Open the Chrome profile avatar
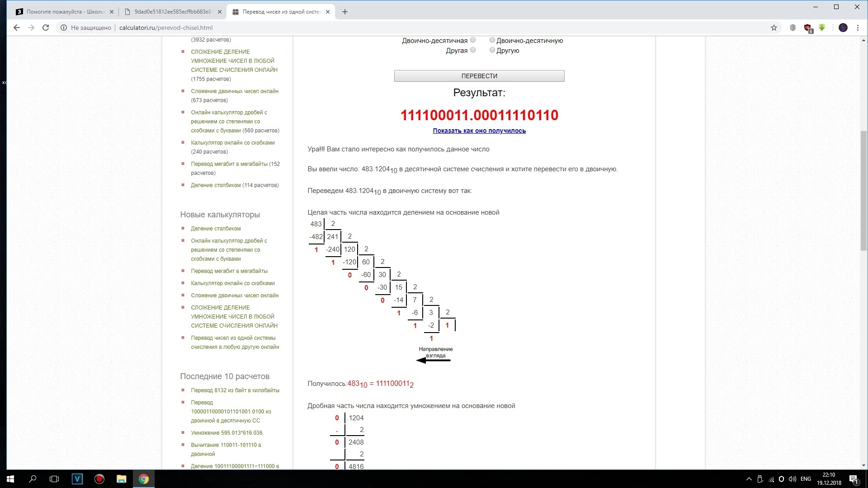 (x=843, y=28)
